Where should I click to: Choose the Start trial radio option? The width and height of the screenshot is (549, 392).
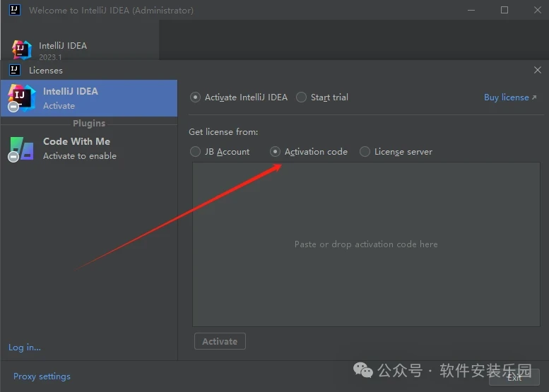(302, 97)
